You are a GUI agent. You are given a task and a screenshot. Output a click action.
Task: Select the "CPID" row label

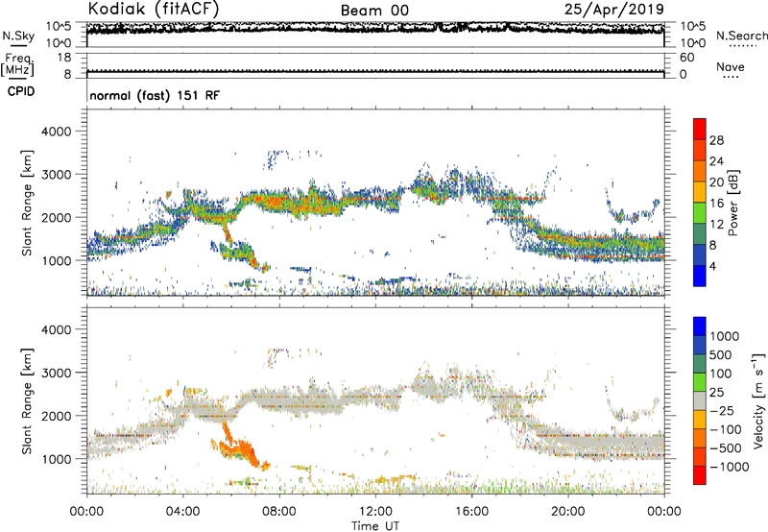pyautogui.click(x=21, y=91)
